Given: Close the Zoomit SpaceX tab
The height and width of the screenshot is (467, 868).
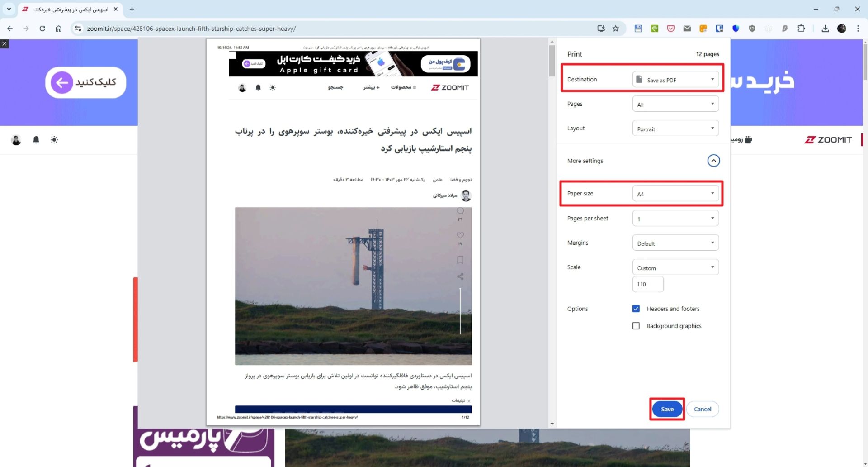Looking at the screenshot, I should pyautogui.click(x=116, y=9).
